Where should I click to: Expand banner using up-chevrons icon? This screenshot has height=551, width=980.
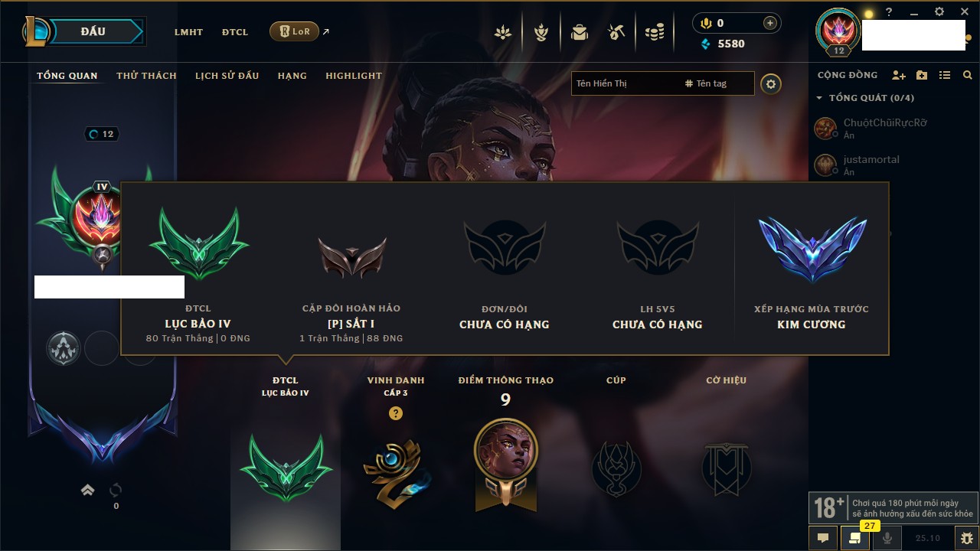pos(88,490)
